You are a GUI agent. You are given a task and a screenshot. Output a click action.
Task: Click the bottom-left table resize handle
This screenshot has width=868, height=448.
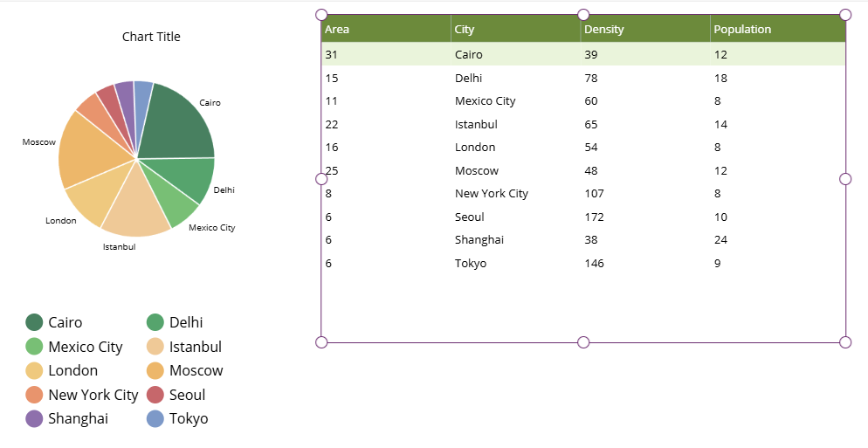coord(321,342)
